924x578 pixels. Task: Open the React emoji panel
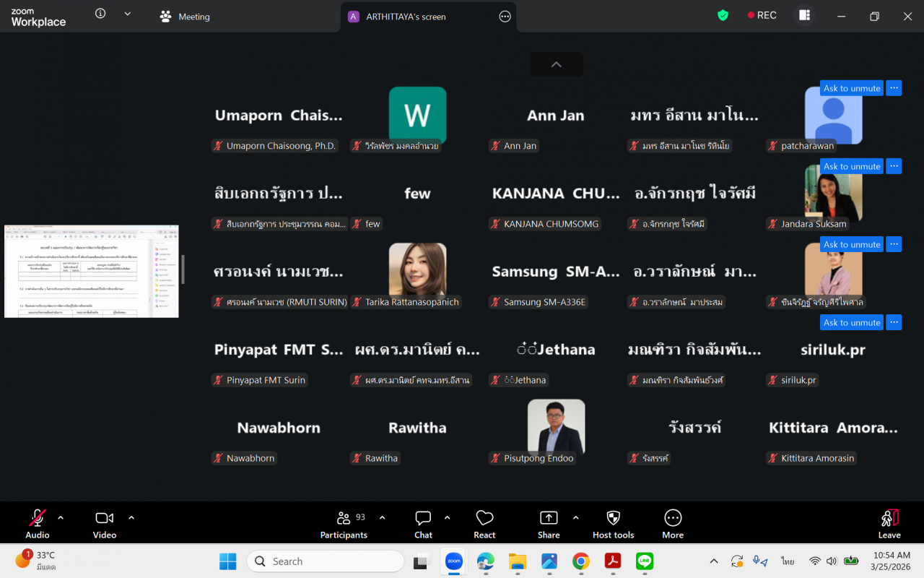[x=484, y=523]
